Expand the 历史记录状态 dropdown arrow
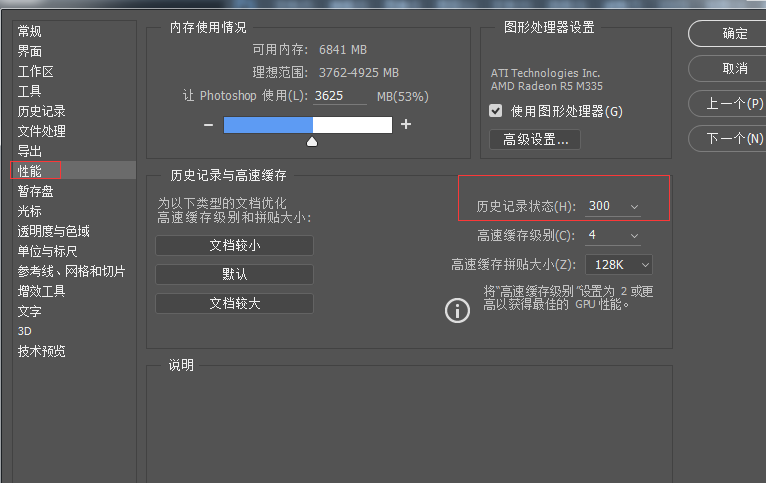 (634, 207)
